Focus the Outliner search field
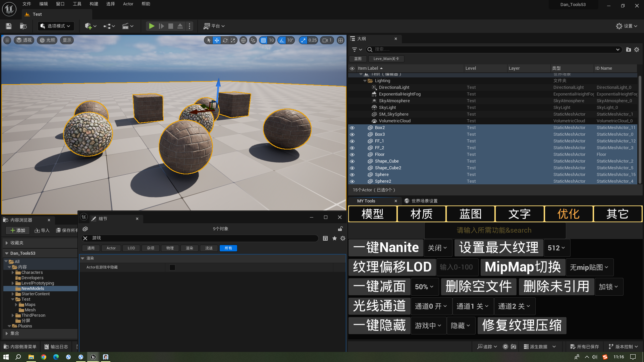The width and height of the screenshot is (644, 362). coord(493,50)
